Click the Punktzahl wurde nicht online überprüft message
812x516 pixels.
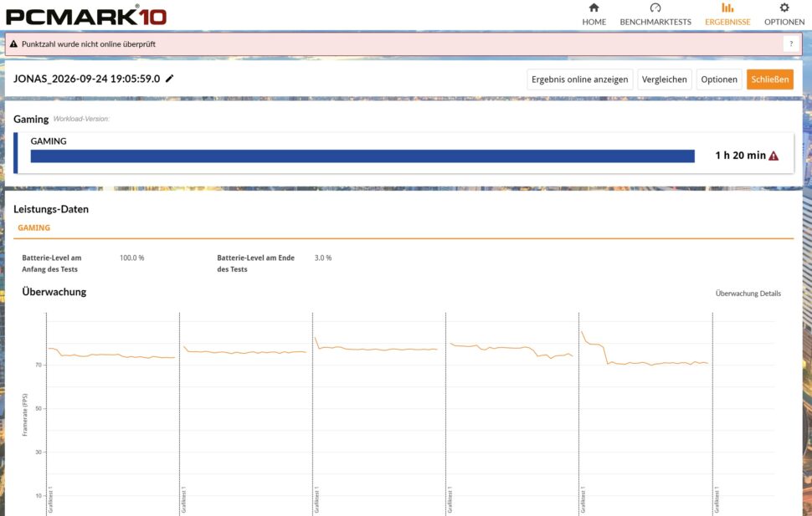point(89,44)
